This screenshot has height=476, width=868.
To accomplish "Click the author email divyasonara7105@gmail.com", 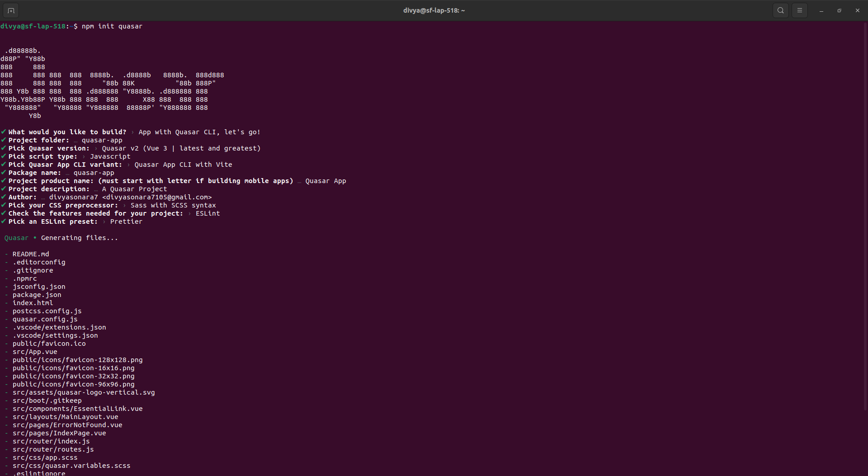I will coord(157,198).
